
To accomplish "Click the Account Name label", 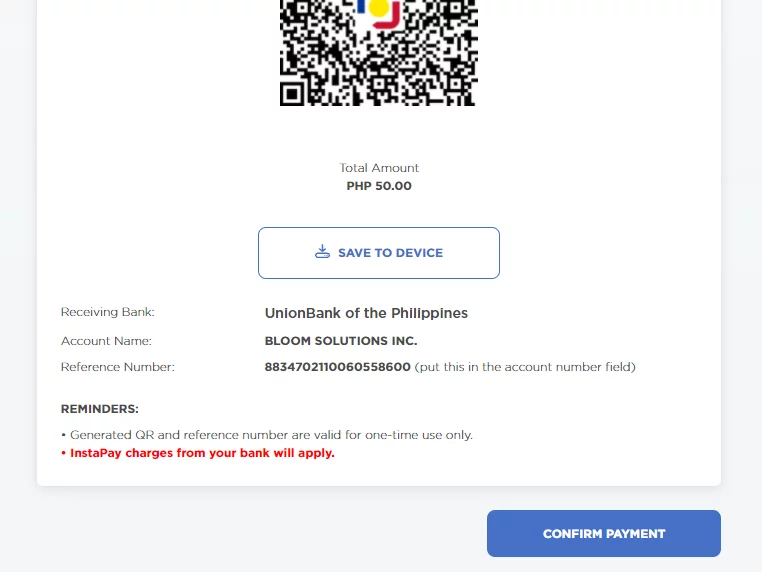I will (106, 341).
